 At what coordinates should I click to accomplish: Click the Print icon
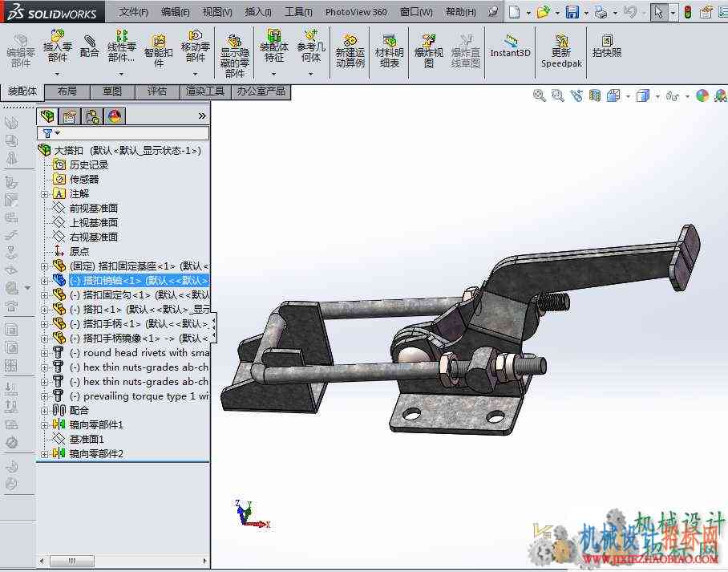pos(601,12)
